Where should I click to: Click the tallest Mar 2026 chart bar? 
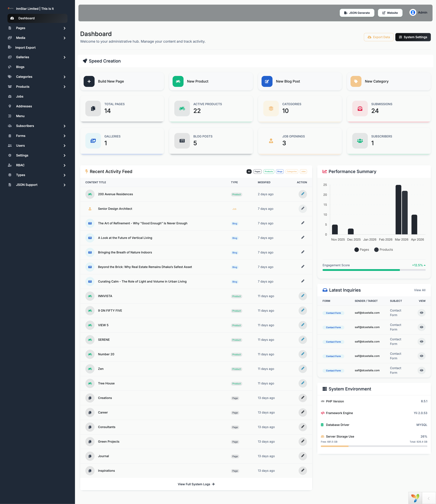398,210
